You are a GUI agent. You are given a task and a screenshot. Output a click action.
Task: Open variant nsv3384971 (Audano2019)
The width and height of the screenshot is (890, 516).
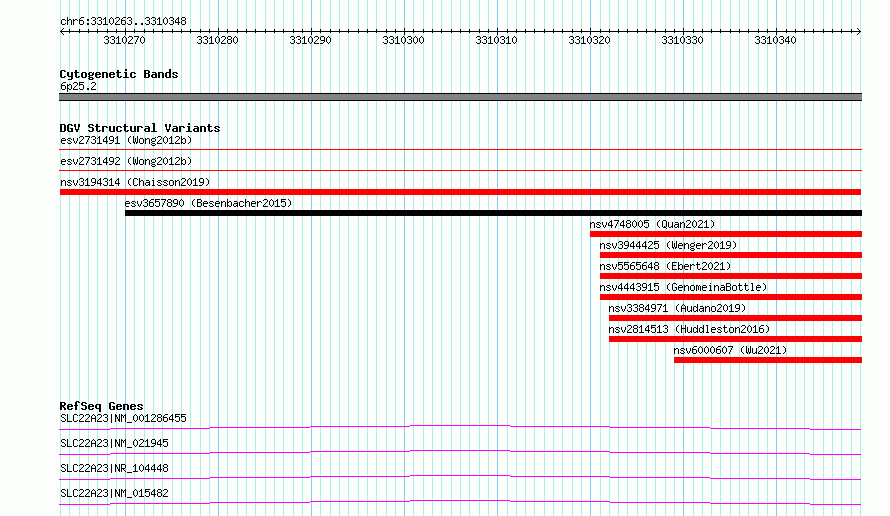[677, 308]
